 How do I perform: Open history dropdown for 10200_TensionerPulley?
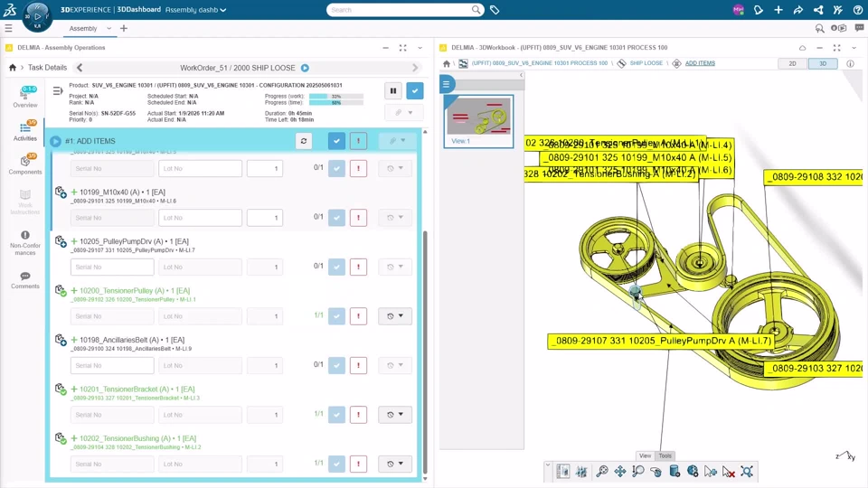point(395,316)
